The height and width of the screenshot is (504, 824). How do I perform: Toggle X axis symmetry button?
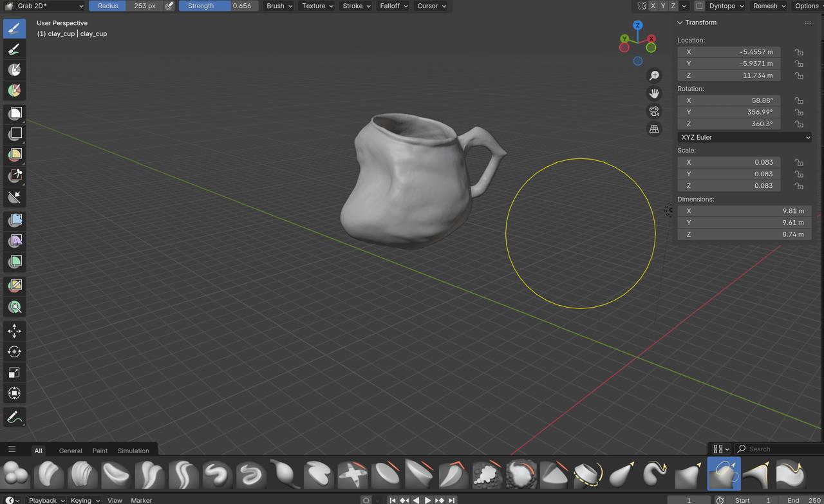(x=653, y=6)
